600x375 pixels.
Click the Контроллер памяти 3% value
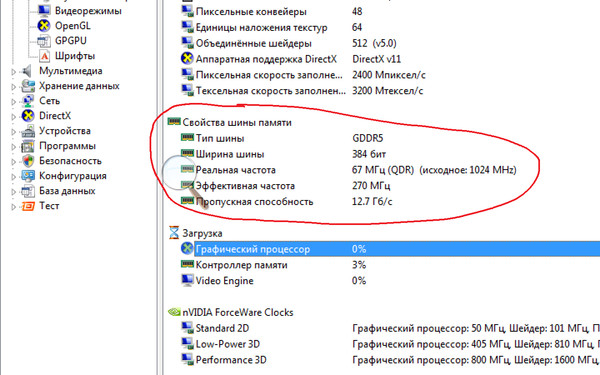pos(359,265)
